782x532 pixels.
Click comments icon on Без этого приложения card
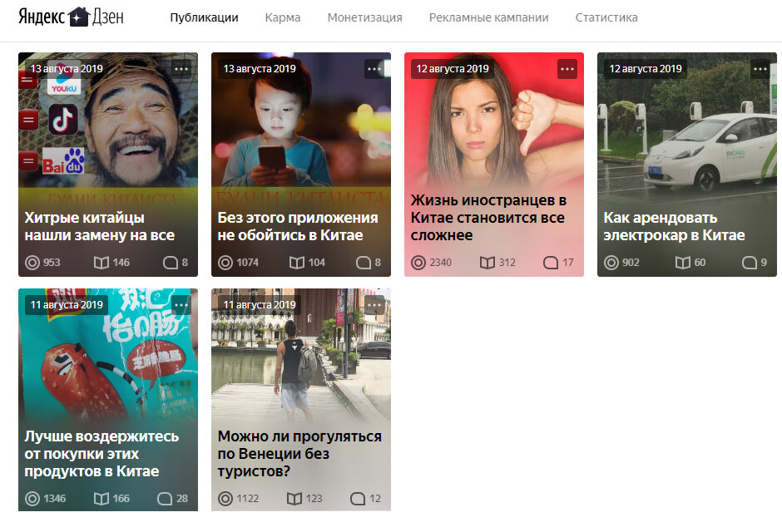coord(364,263)
